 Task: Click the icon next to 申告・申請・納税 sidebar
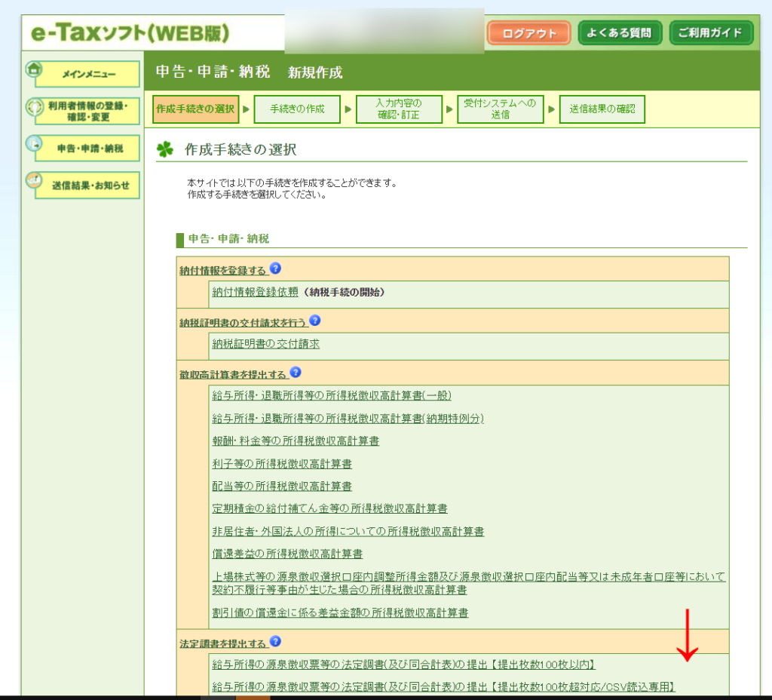click(34, 143)
